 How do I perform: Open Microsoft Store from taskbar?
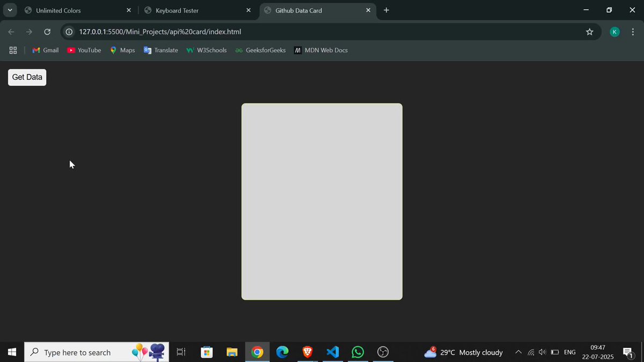click(x=207, y=352)
